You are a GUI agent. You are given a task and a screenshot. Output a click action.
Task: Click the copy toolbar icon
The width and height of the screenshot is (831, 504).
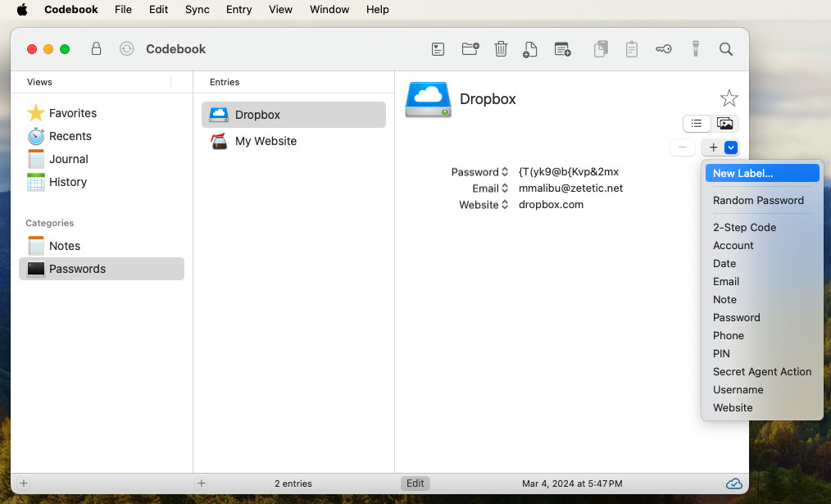[601, 48]
